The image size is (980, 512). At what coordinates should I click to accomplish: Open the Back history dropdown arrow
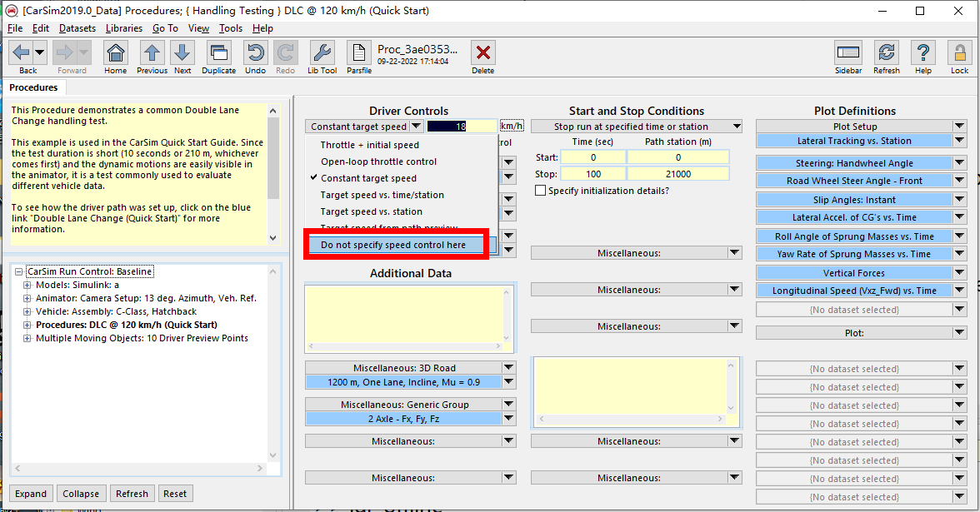tap(39, 53)
